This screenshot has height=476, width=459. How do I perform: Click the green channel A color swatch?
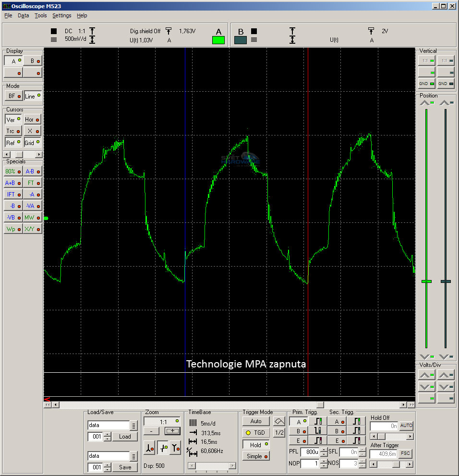click(x=218, y=40)
